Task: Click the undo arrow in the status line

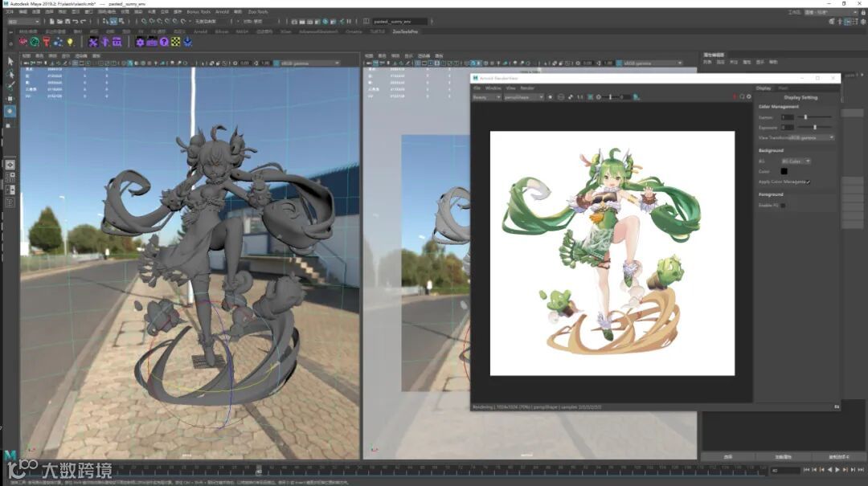Action: pos(76,22)
